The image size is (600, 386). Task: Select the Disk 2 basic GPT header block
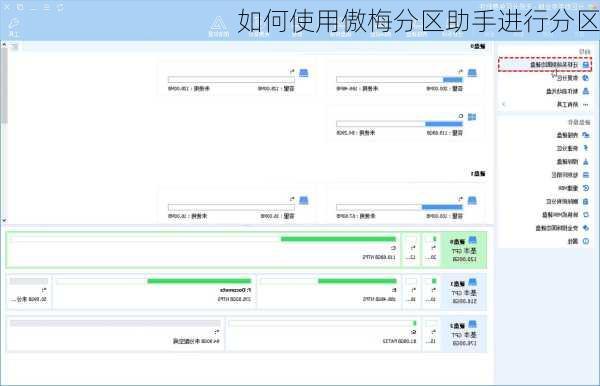464,334
